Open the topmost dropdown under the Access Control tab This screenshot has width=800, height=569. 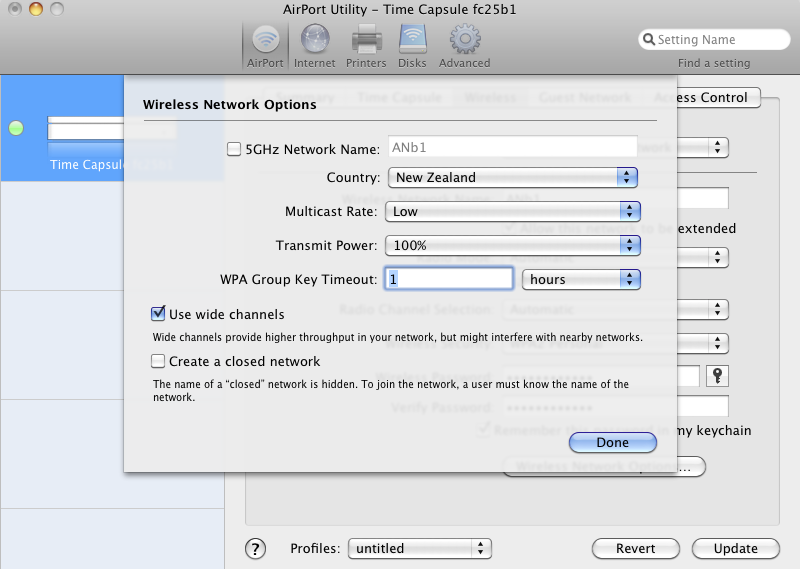[717, 147]
